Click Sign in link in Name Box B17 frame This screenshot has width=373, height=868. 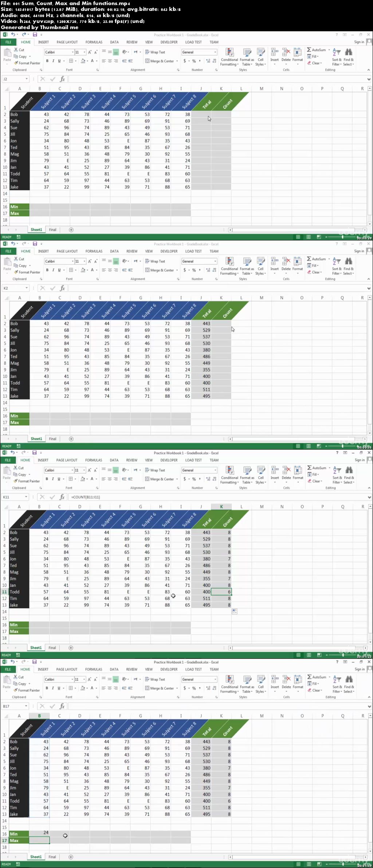pos(359,669)
